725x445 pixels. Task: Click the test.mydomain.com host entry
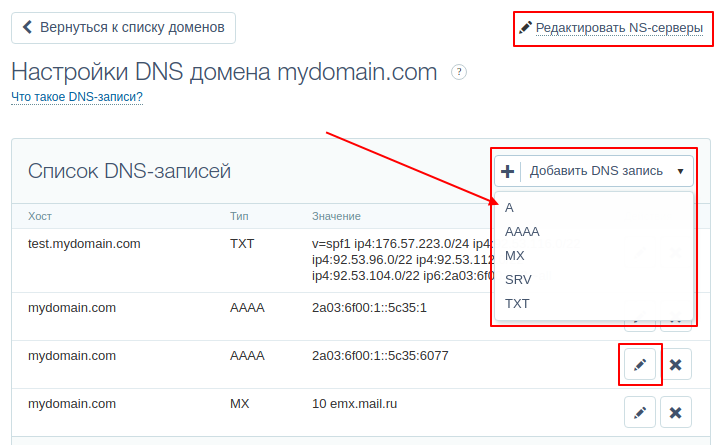[x=84, y=243]
